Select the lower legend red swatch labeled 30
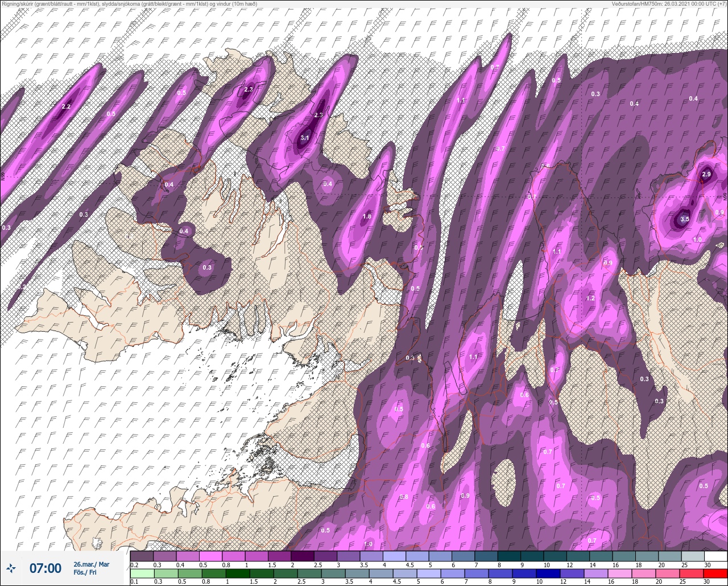The width and height of the screenshot is (728, 586). coord(715,573)
